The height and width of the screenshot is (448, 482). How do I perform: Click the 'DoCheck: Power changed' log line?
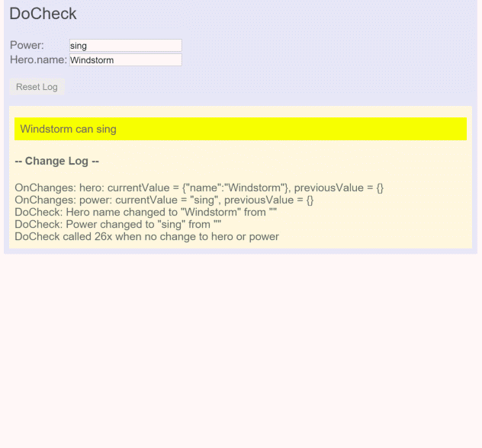click(x=117, y=224)
